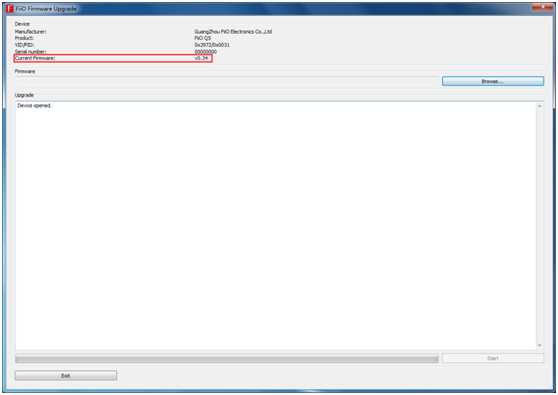558x395 pixels.
Task: Select the 'Device opened.' log line
Action: click(35, 106)
